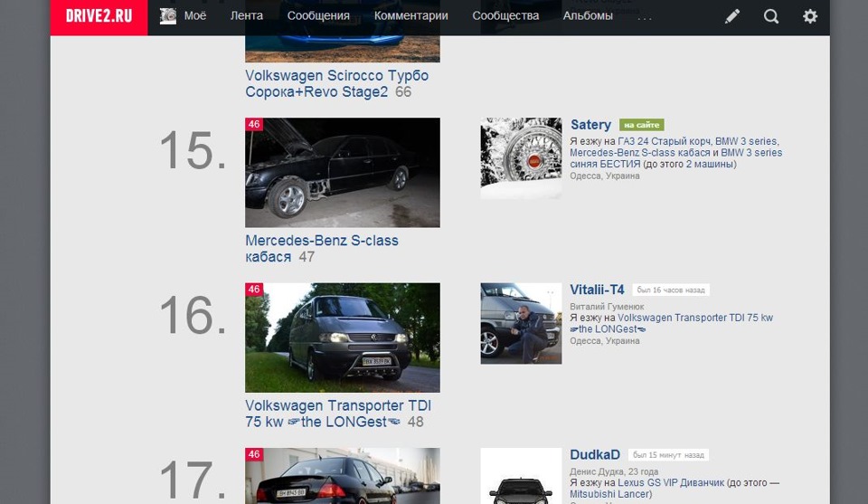
Task: Click the 'на сайте' online badge
Action: pyautogui.click(x=642, y=125)
